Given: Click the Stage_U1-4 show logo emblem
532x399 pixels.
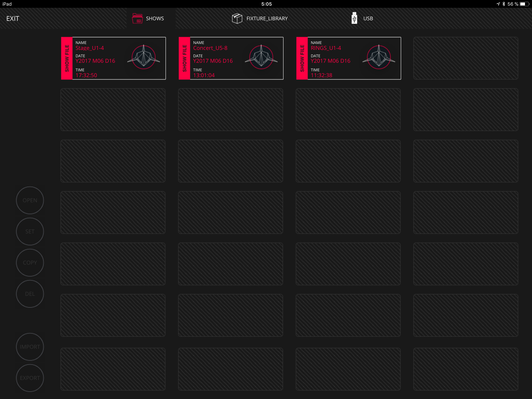Looking at the screenshot, I should [x=144, y=57].
